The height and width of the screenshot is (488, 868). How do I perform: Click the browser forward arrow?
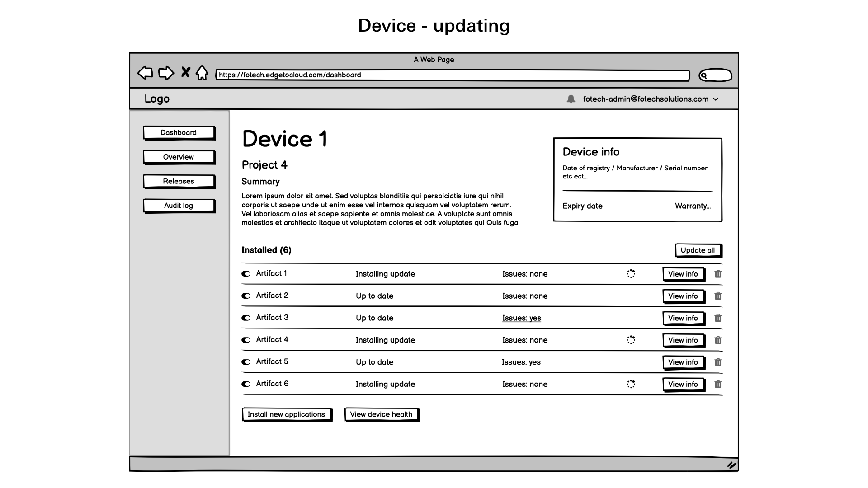[x=166, y=73]
